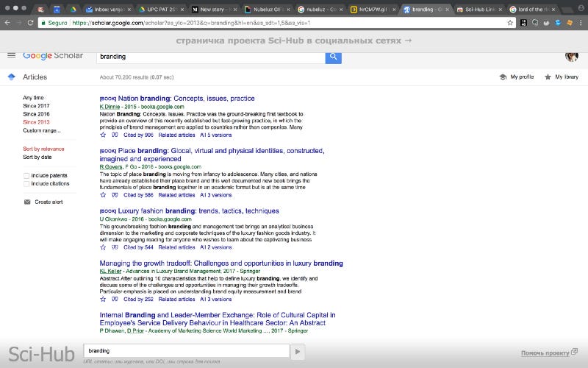
Task: Switch to the UPC PAT tab
Action: tap(160, 10)
